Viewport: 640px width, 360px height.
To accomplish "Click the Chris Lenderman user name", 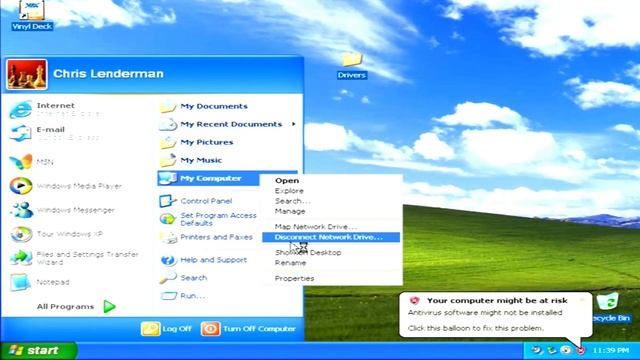I will coord(109,74).
